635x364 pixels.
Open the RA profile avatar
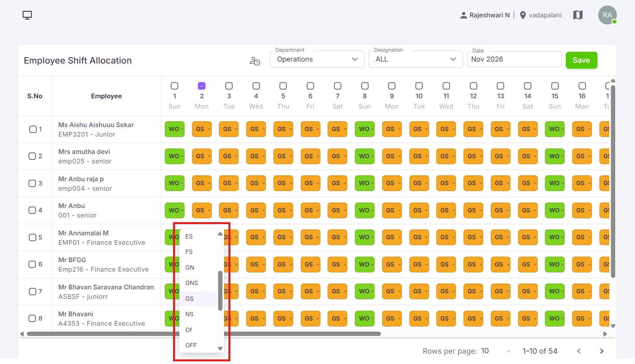607,15
